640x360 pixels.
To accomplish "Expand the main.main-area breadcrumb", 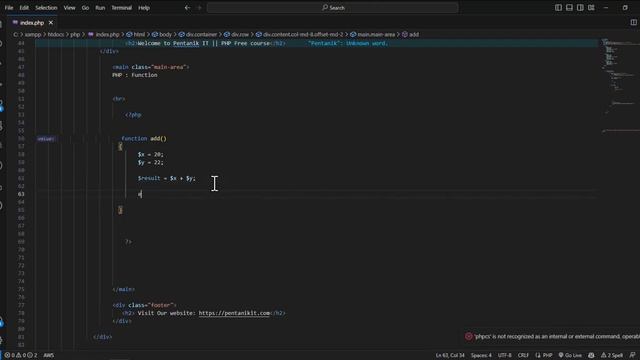I will pos(373,34).
